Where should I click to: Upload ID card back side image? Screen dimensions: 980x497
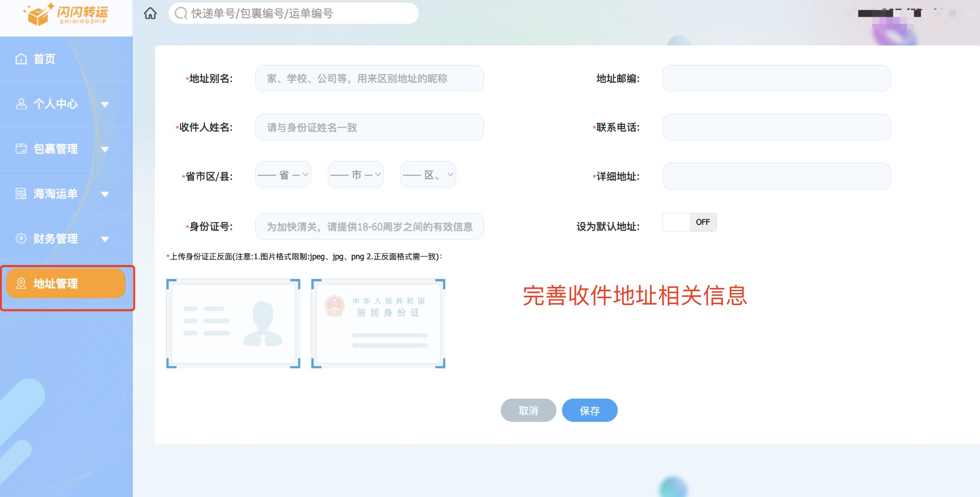coord(378,324)
